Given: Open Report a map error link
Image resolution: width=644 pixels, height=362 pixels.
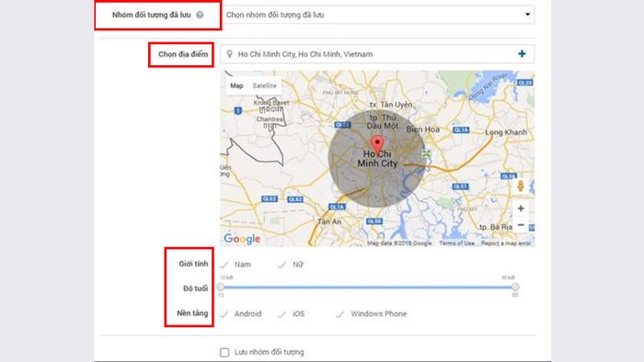Looking at the screenshot, I should click(506, 243).
